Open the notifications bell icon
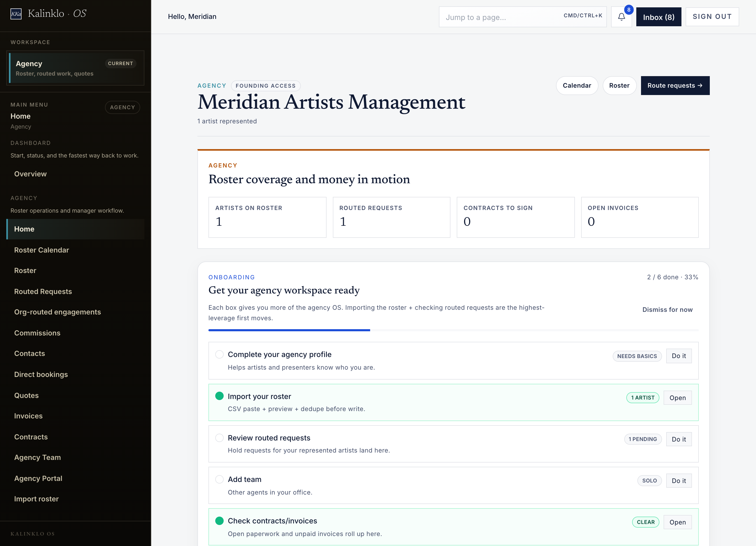The width and height of the screenshot is (756, 546). pyautogui.click(x=621, y=17)
